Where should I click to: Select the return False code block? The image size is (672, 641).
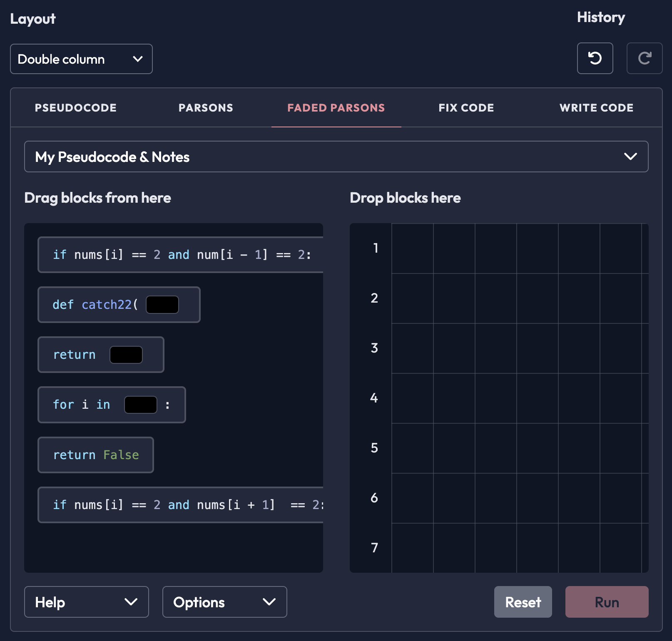[x=96, y=455]
